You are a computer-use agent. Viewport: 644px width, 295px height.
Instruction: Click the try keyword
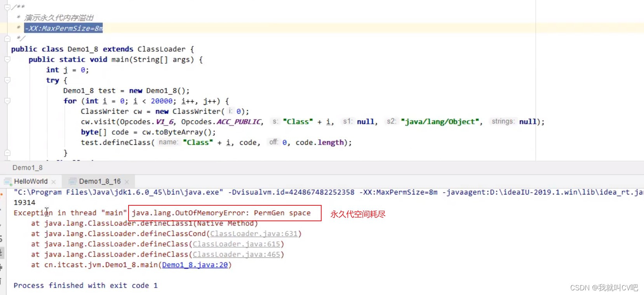[x=52, y=80]
